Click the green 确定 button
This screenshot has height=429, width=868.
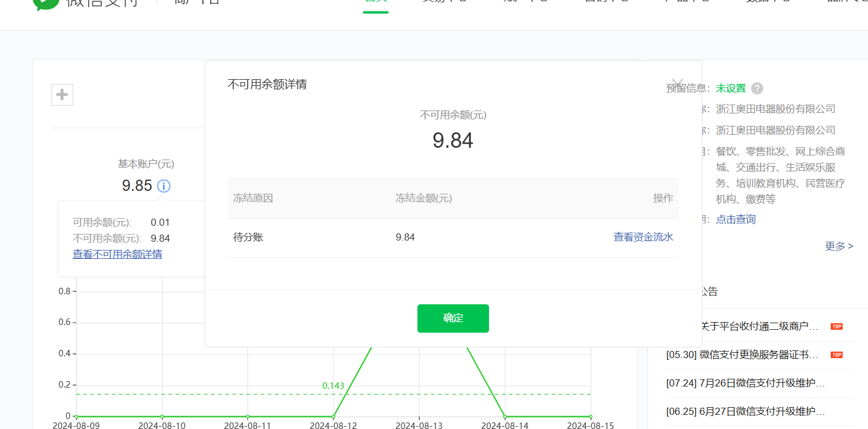click(x=453, y=318)
